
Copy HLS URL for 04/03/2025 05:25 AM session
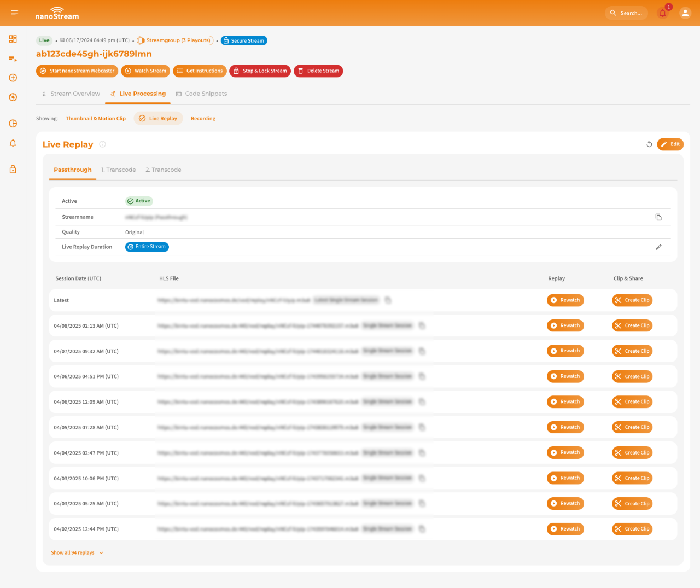pyautogui.click(x=422, y=503)
